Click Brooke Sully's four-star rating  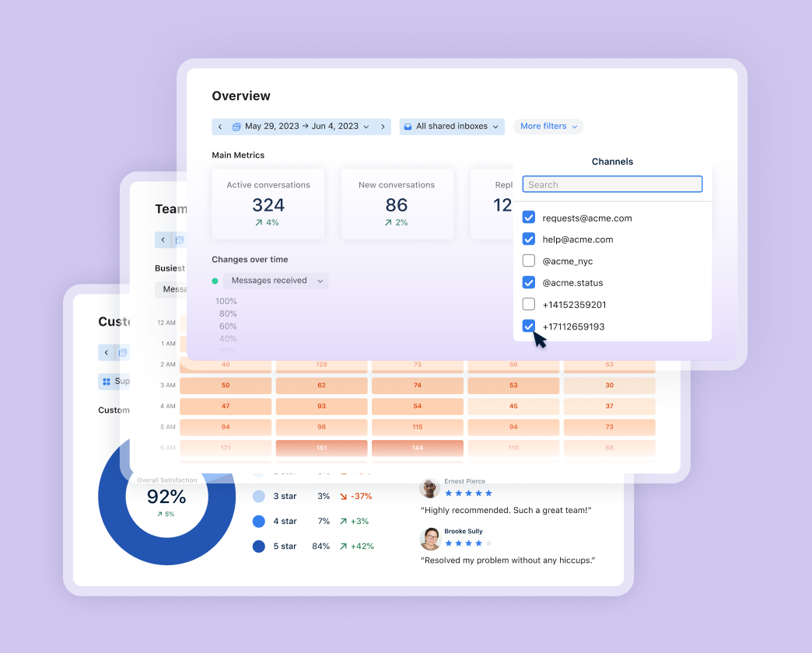pyautogui.click(x=469, y=543)
